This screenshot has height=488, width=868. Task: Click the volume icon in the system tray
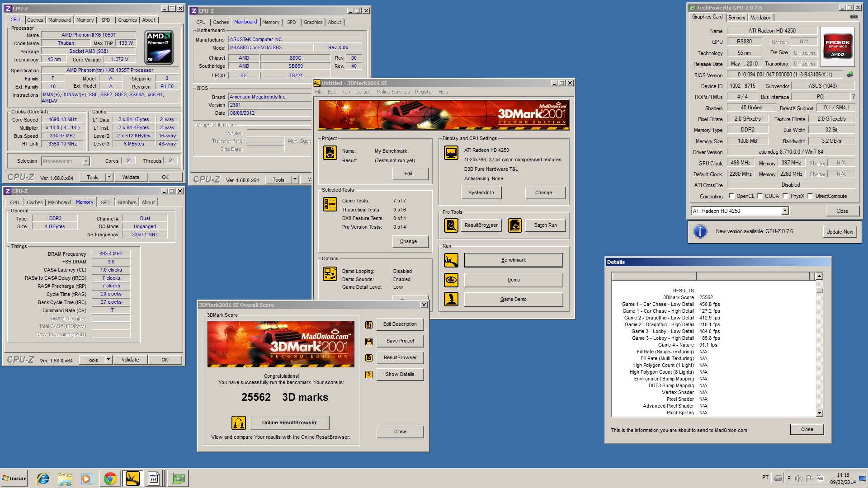point(799,478)
